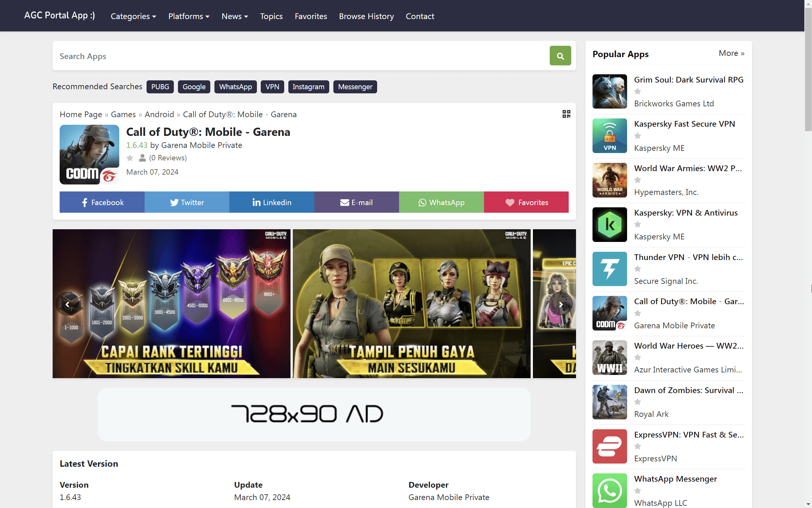Open the Contact page
The height and width of the screenshot is (508, 812).
(x=420, y=16)
